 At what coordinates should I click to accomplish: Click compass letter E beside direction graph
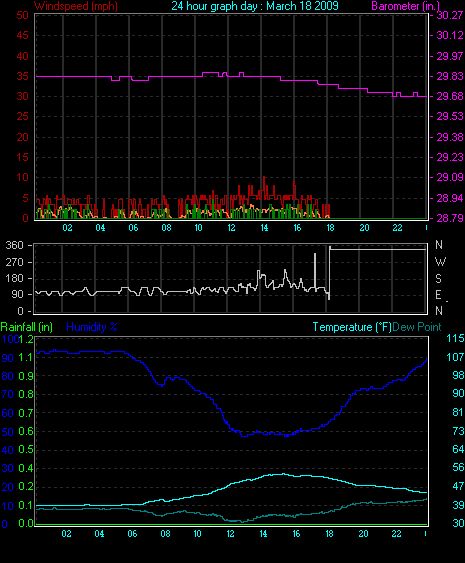pyautogui.click(x=438, y=295)
